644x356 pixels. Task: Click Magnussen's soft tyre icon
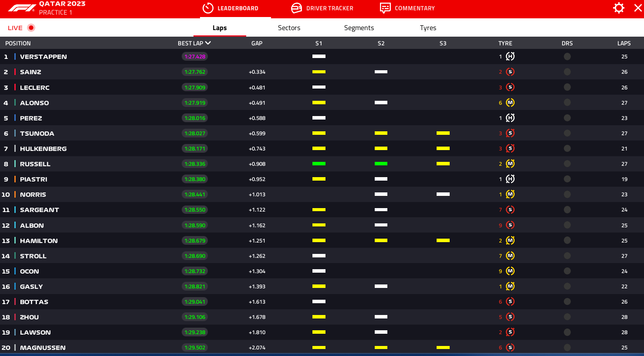point(510,347)
